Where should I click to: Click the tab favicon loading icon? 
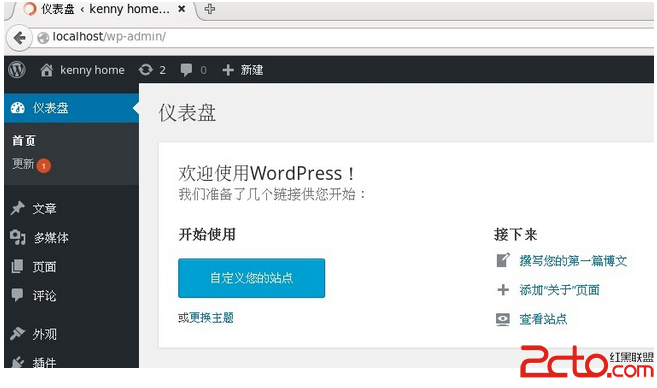click(x=30, y=9)
